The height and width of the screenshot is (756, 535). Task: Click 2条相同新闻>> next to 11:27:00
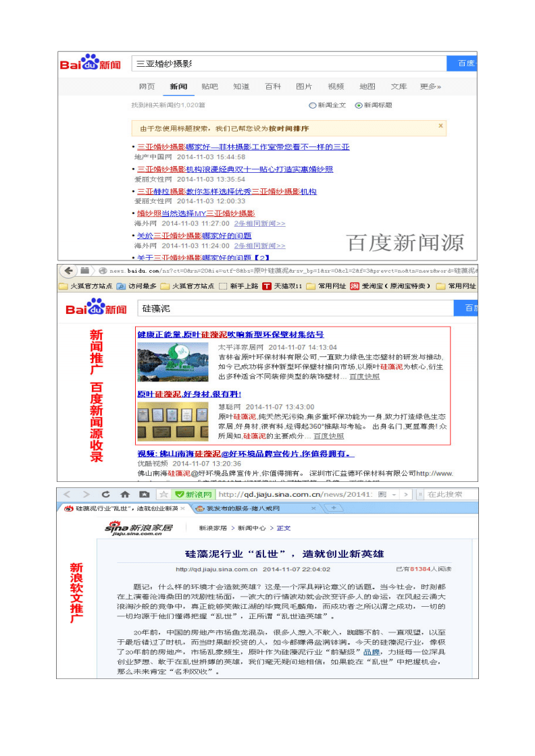(x=259, y=223)
